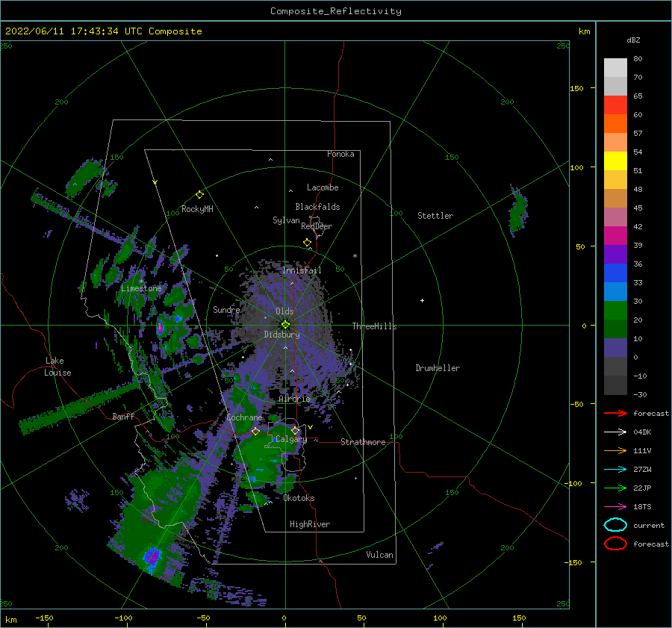Click the Sylvan label
The image size is (672, 628).
(x=286, y=220)
